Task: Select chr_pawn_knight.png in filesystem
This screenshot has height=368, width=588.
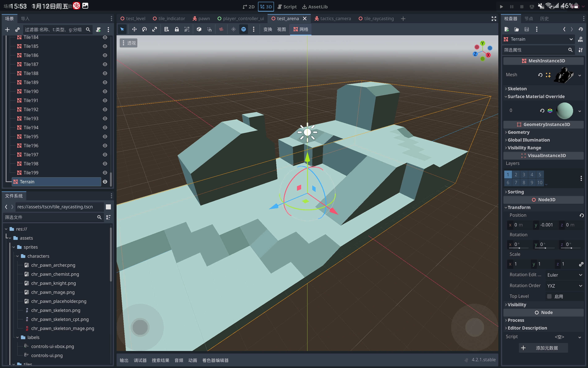Action: 53,283
